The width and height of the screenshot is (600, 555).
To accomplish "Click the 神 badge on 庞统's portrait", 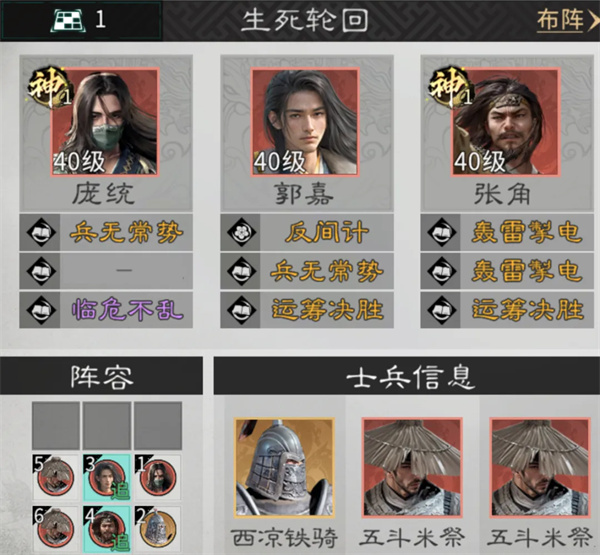I will point(49,87).
